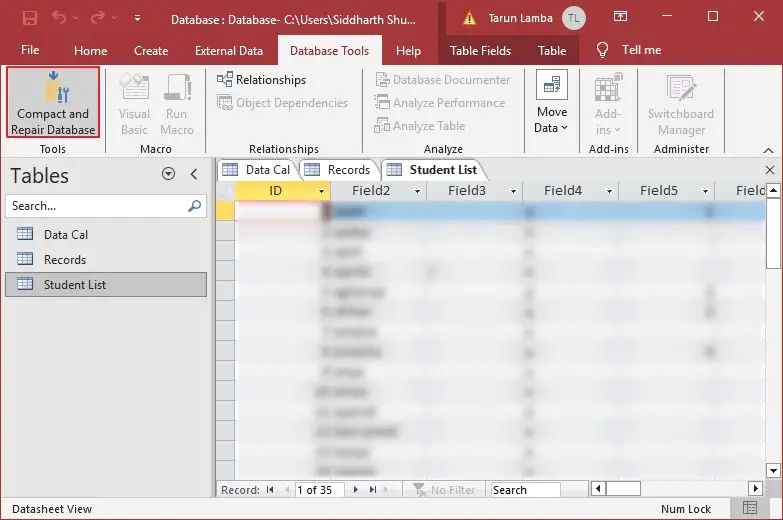Screen dimensions: 783x520
Task: Open the Table Fields tab
Action: (480, 50)
